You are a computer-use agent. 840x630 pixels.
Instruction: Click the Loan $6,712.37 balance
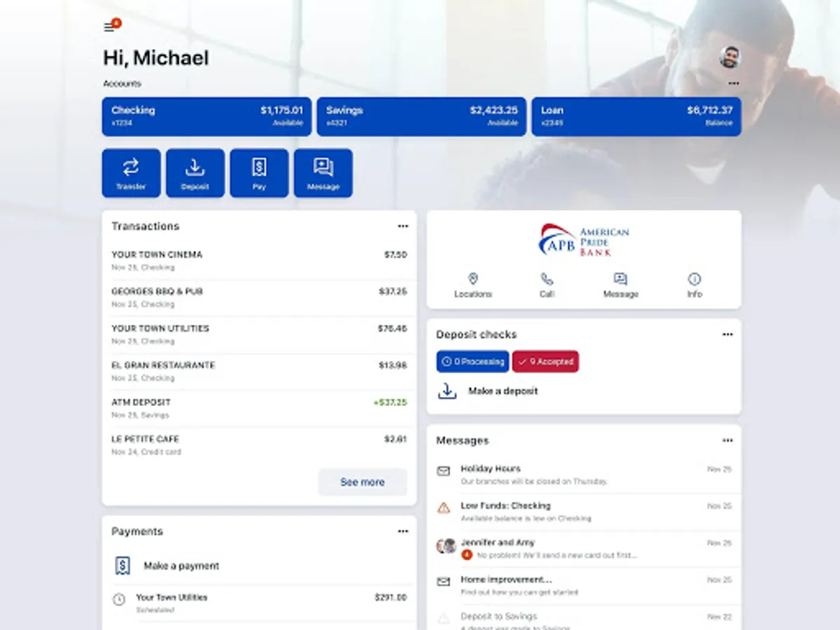coord(710,115)
